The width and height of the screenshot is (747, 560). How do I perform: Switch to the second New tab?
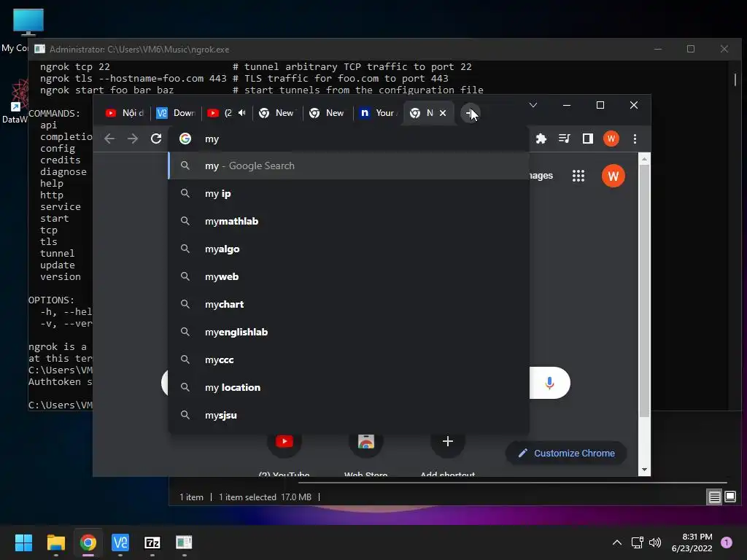click(x=328, y=113)
